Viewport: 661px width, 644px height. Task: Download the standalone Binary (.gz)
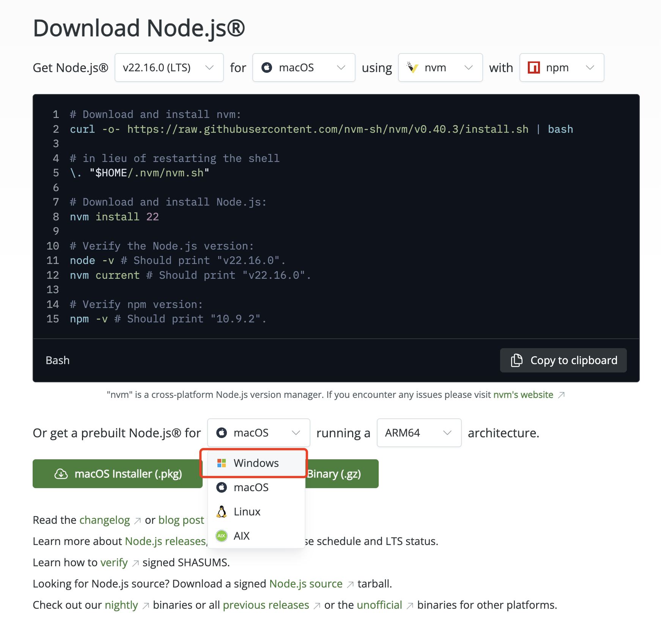[x=342, y=474]
